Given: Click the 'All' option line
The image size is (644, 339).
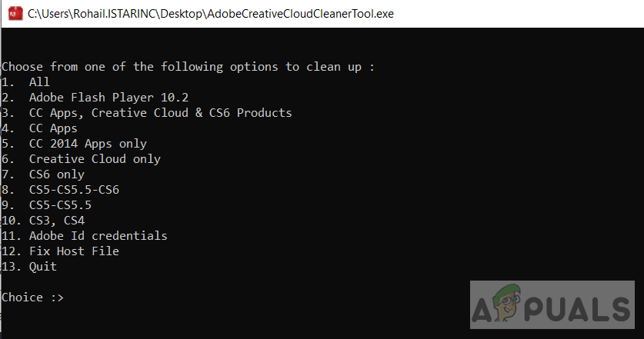Looking at the screenshot, I should pos(38,81).
